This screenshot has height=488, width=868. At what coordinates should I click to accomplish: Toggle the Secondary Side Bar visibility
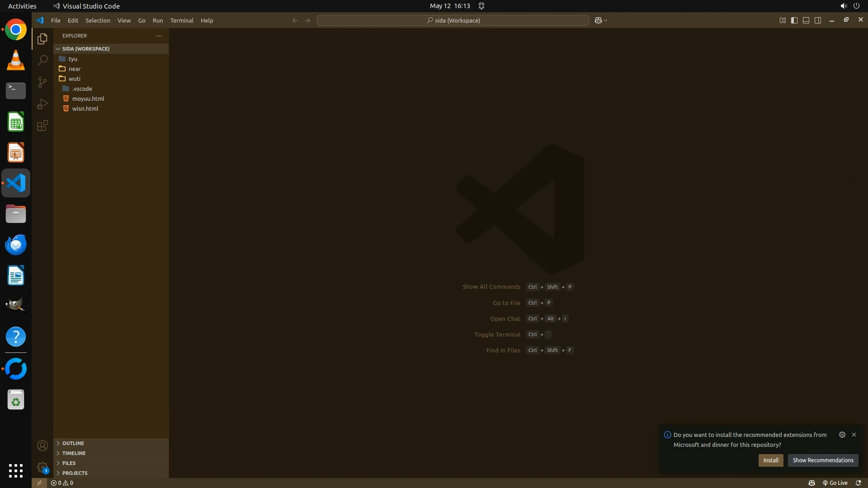(x=818, y=20)
